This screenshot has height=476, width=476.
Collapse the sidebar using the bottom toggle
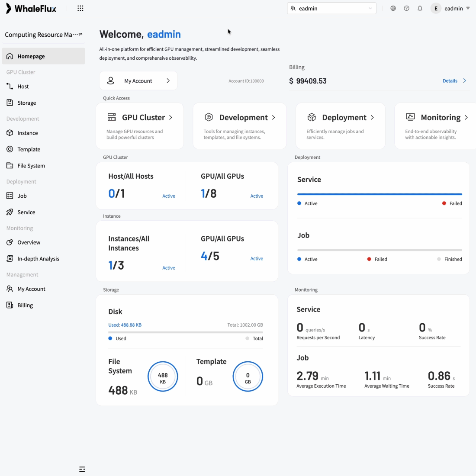pyautogui.click(x=82, y=469)
